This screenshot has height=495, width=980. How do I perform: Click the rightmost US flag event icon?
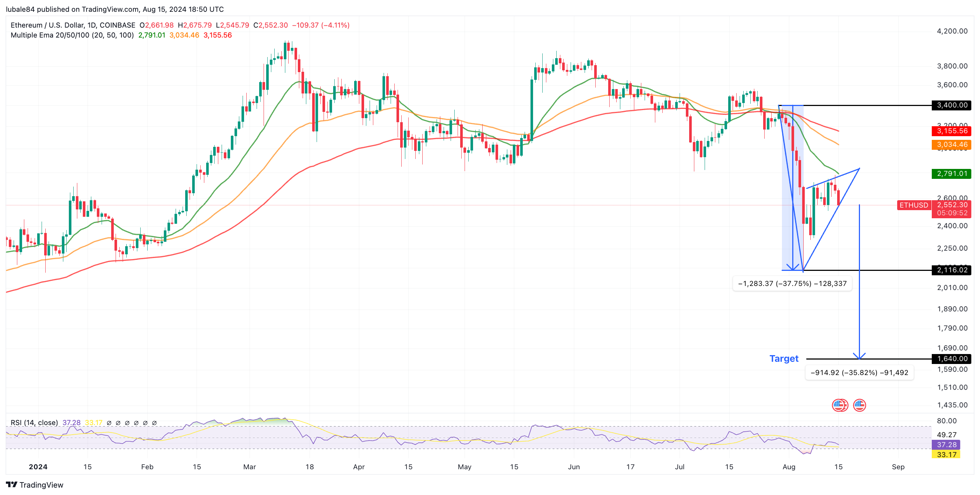pyautogui.click(x=859, y=405)
